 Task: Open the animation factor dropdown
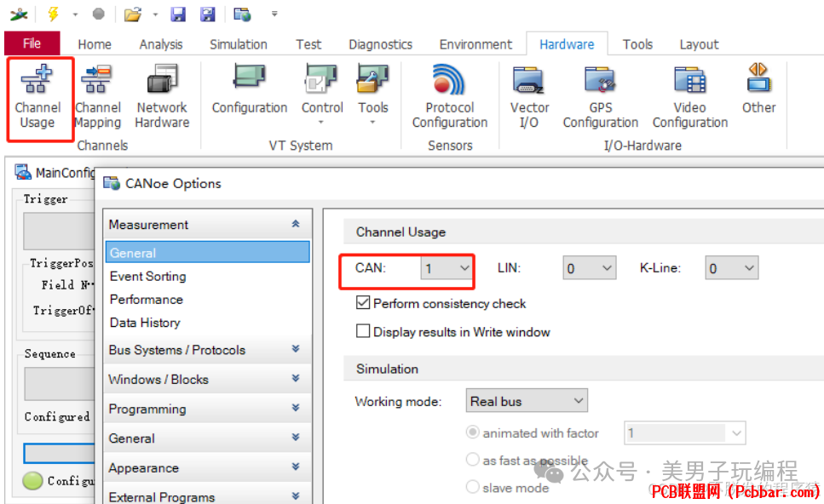685,433
